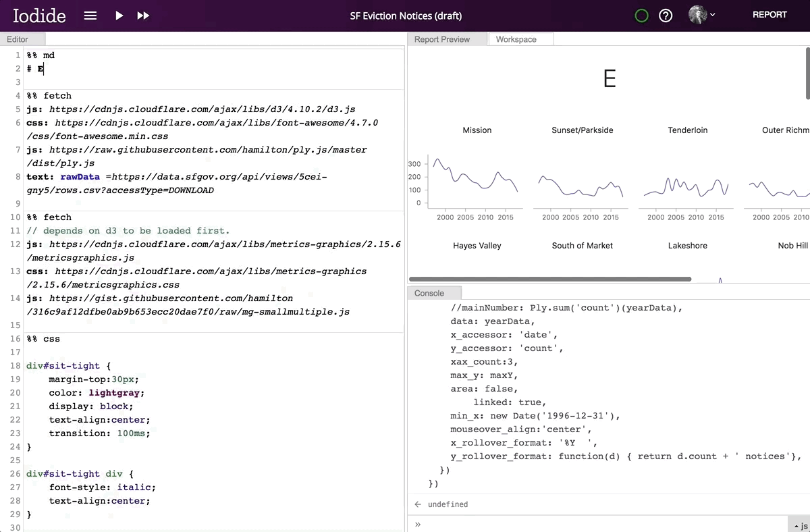Viewport: 810px width, 532px height.
Task: Click the Iodide logo
Action: (39, 16)
